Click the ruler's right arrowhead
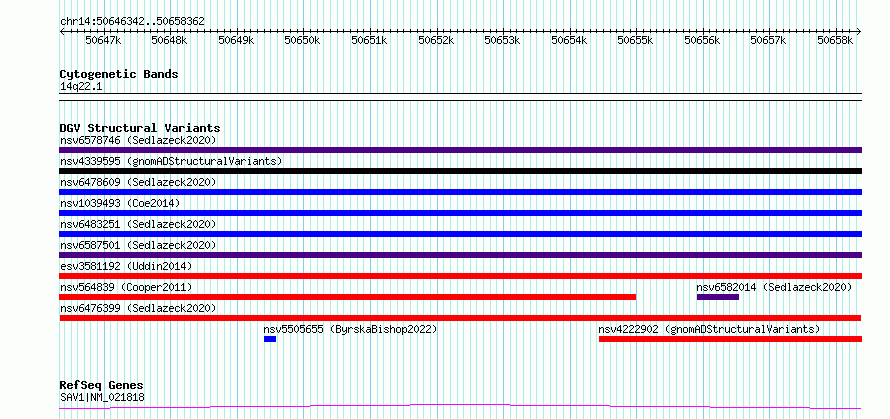 [859, 31]
